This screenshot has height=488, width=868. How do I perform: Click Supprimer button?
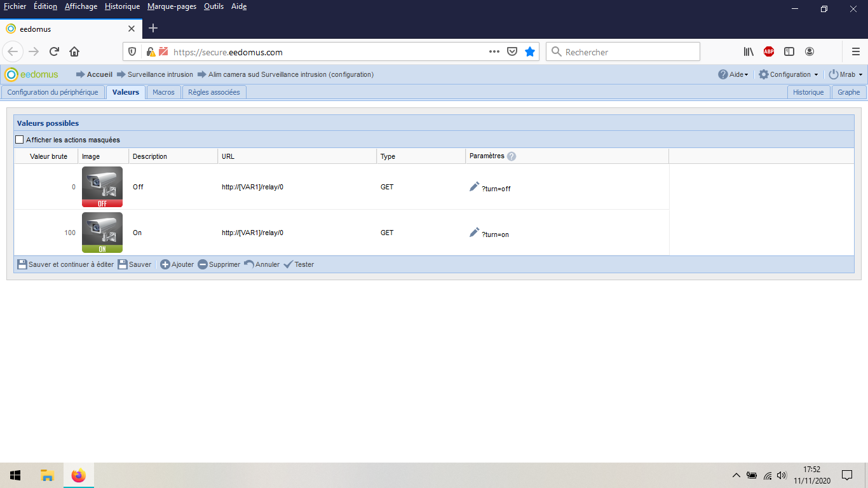click(219, 264)
